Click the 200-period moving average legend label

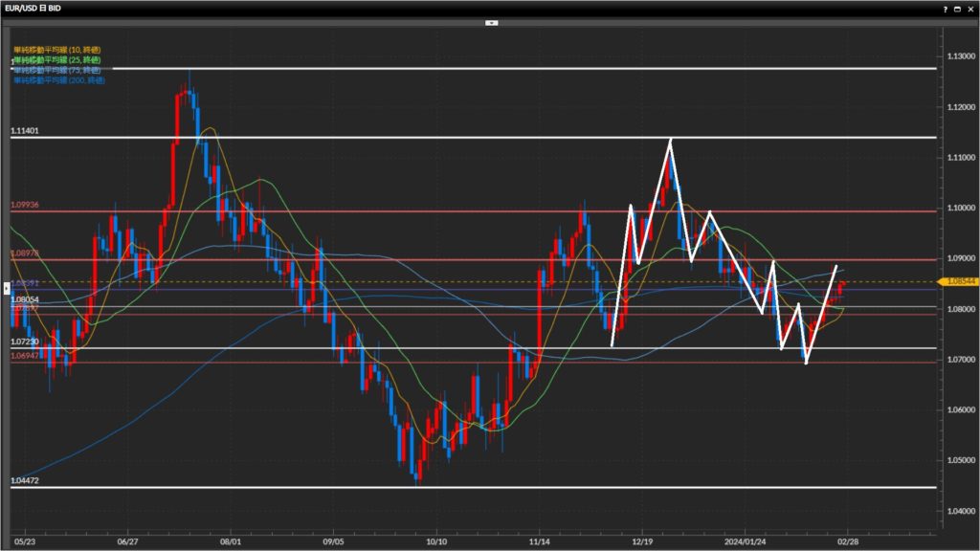[58, 80]
